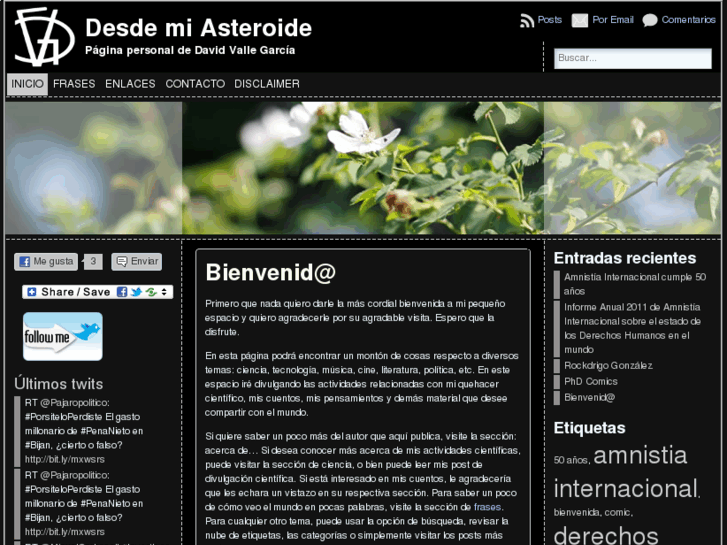
Task: Click the Twitter bird in Share / Save bar
Action: 136,292
